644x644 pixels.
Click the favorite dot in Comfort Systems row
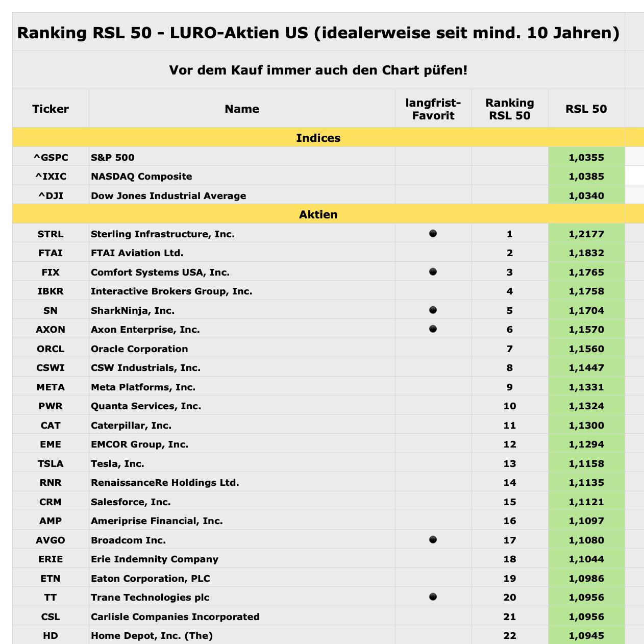click(x=433, y=272)
